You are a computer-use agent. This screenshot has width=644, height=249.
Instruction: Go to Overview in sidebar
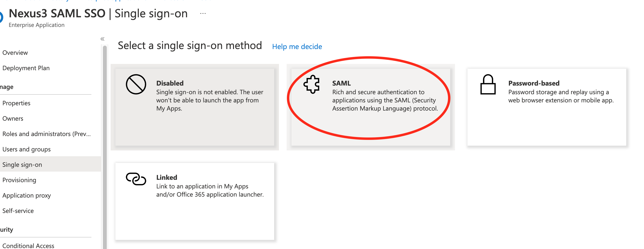point(15,53)
